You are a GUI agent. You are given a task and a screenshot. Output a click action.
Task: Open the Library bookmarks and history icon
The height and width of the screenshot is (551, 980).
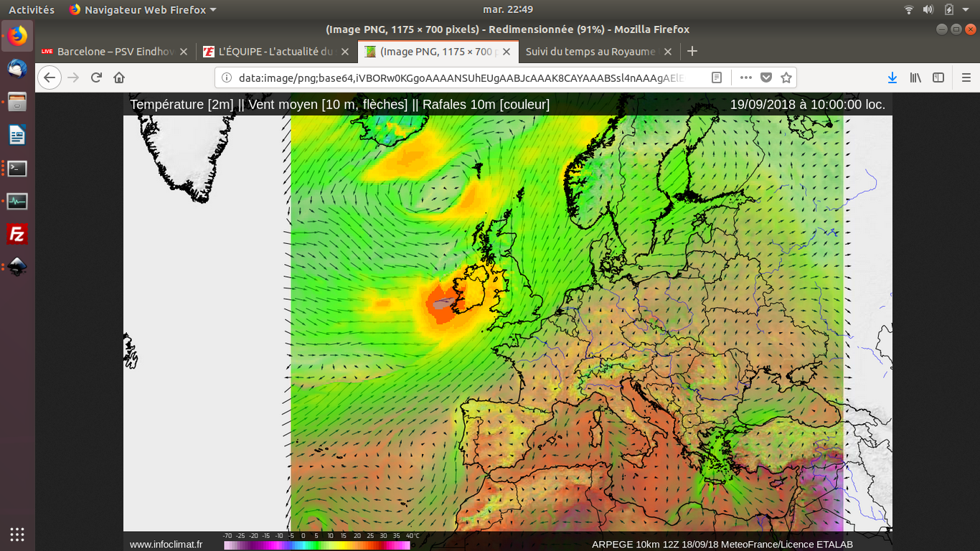pyautogui.click(x=915, y=77)
